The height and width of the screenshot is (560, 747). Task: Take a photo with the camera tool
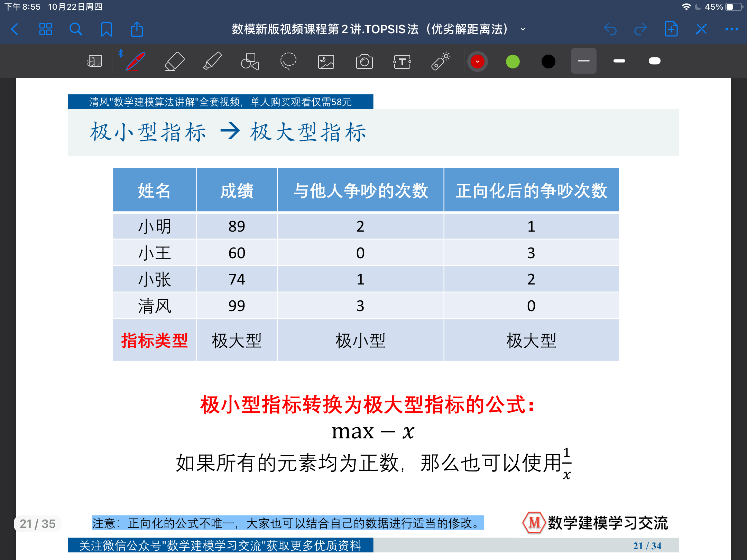point(364,61)
